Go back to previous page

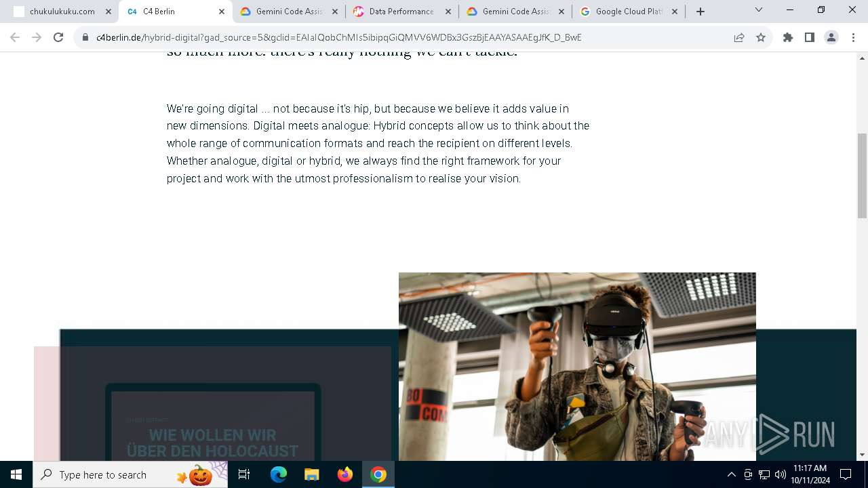pos(15,37)
